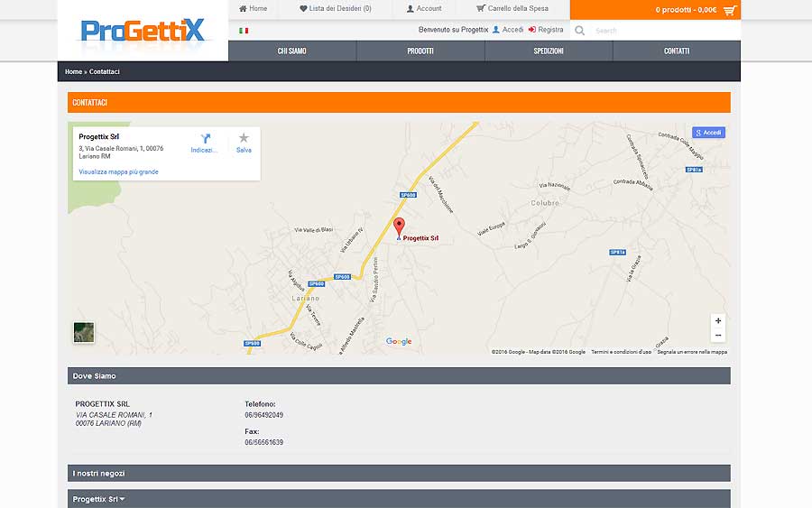Focus the Search input field
Image resolution: width=812 pixels, height=508 pixels.
666,31
